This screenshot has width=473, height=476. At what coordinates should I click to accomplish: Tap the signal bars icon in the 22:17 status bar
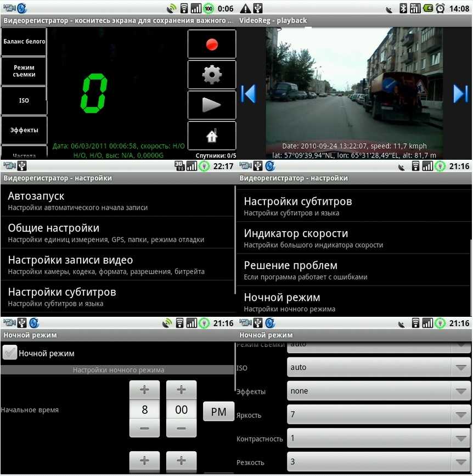point(192,166)
